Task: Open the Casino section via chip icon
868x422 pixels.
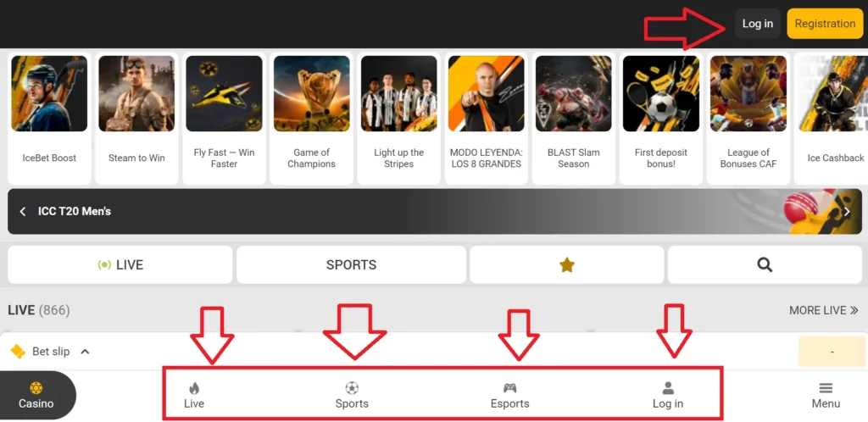Action: click(36, 388)
